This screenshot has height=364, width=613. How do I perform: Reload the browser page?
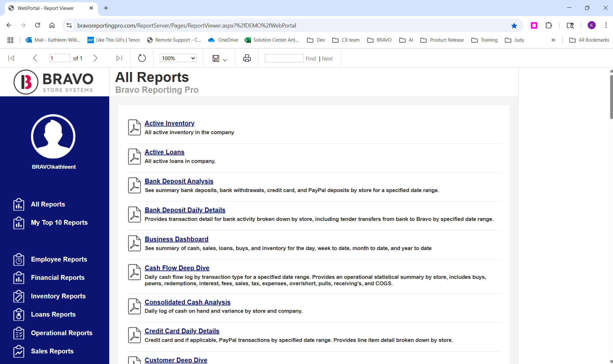tap(37, 25)
